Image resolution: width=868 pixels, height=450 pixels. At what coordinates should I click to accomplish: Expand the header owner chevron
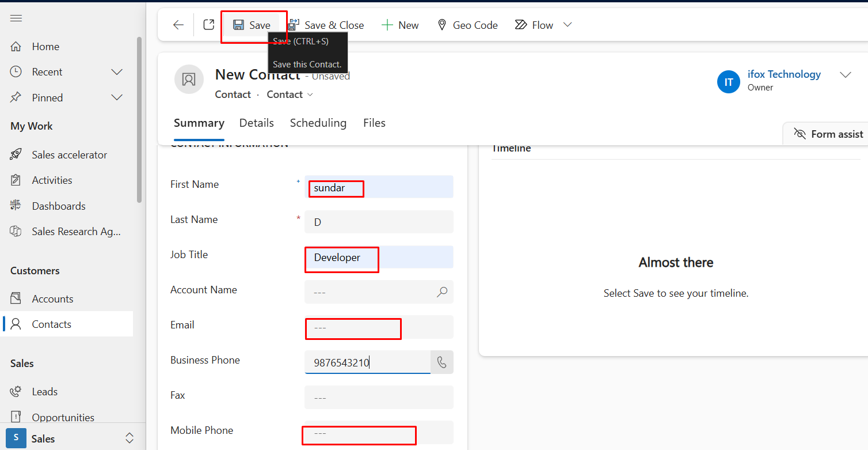coord(845,75)
